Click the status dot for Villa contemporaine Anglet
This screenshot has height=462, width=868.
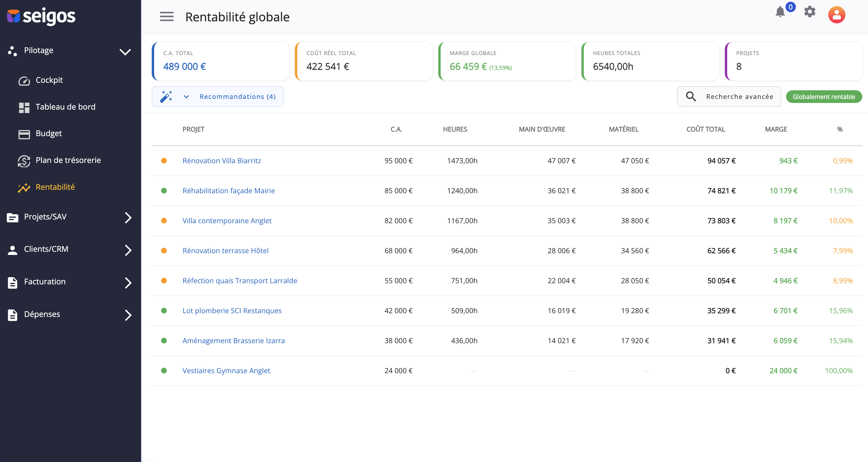(164, 221)
